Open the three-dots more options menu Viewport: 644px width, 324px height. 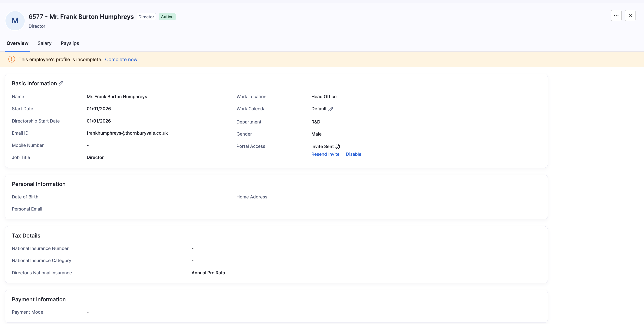tap(616, 15)
